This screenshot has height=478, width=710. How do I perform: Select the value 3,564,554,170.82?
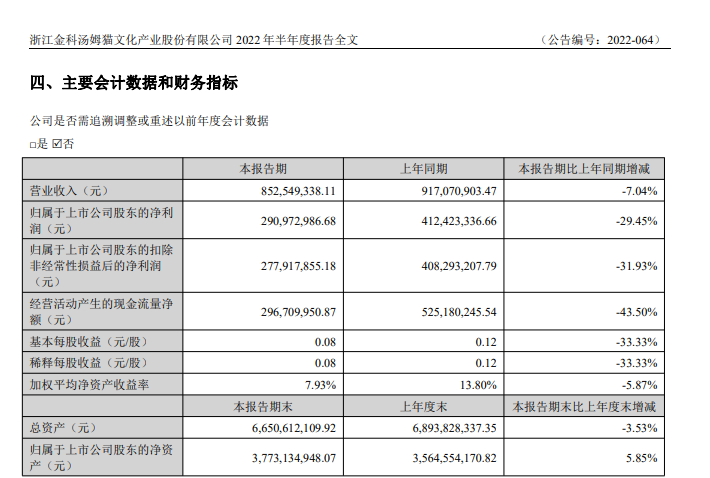click(455, 458)
